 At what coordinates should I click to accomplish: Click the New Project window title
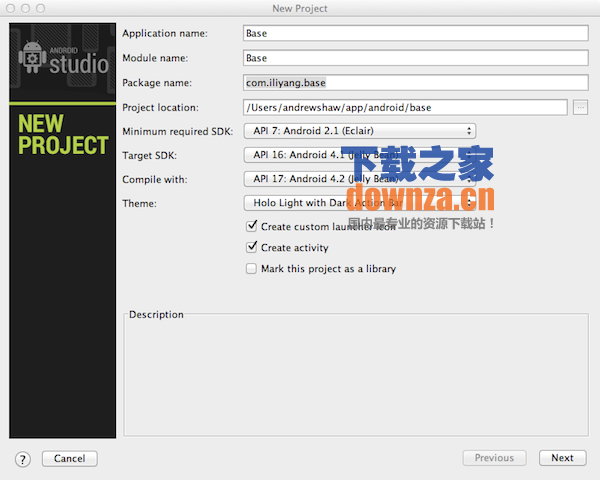click(300, 8)
